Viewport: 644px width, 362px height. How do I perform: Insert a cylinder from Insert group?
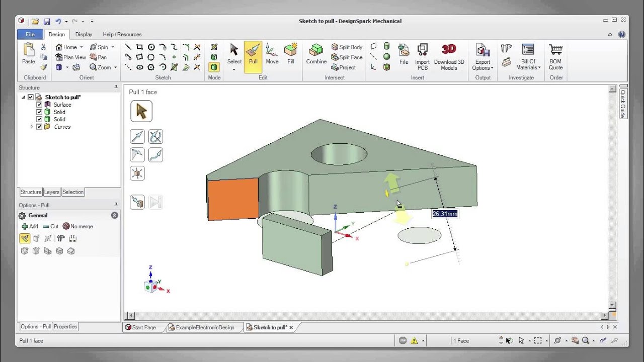point(386,47)
